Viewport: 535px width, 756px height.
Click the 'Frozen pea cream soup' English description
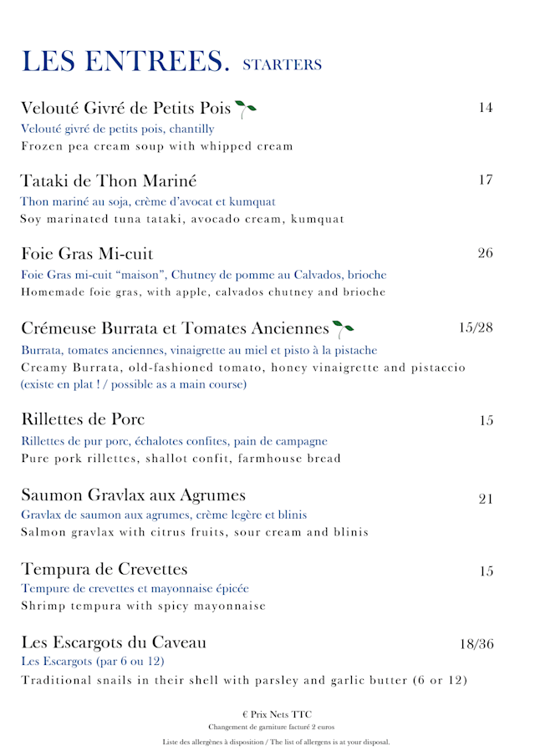[157, 146]
